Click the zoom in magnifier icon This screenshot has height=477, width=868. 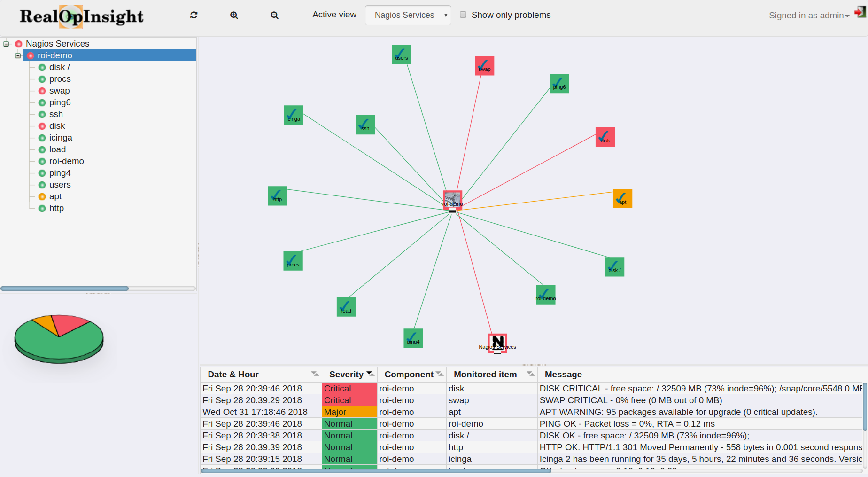click(x=234, y=15)
